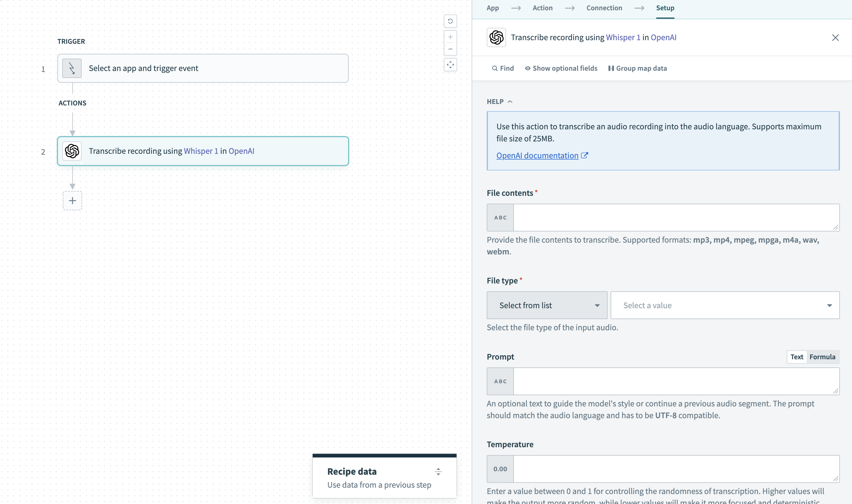Click the drag handle on Recipe data panel
This screenshot has width=852, height=504.
pyautogui.click(x=438, y=471)
